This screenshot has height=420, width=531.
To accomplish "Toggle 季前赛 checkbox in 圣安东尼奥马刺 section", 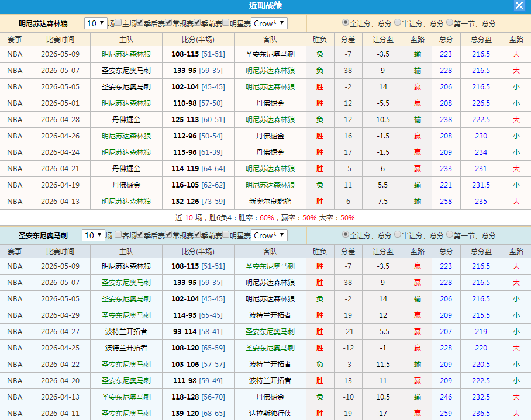I will (197, 235).
